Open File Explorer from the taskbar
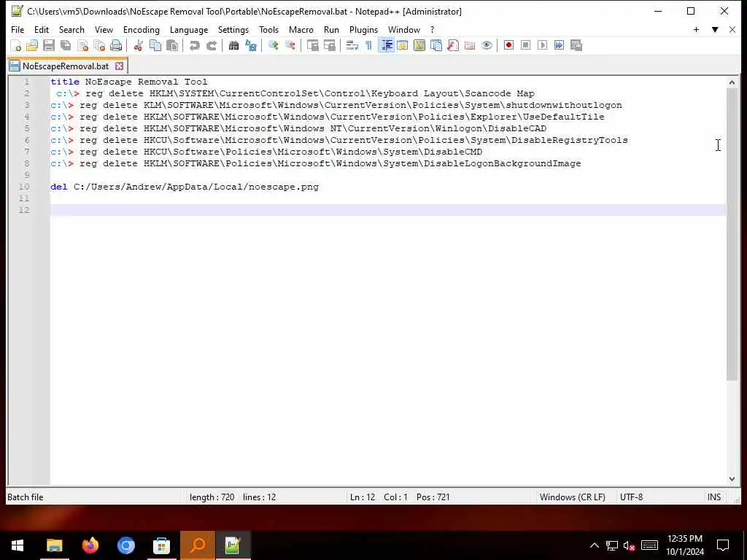747x560 pixels. [x=54, y=545]
